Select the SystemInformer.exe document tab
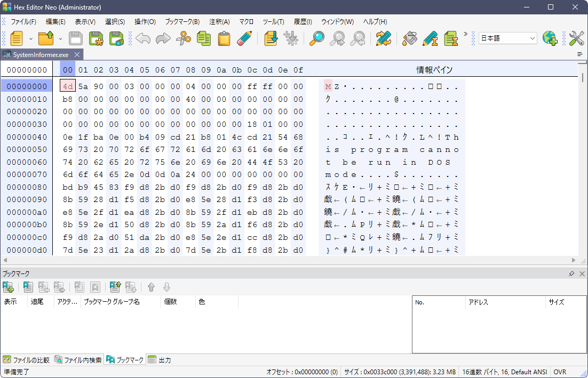588x378 pixels. tap(41, 55)
